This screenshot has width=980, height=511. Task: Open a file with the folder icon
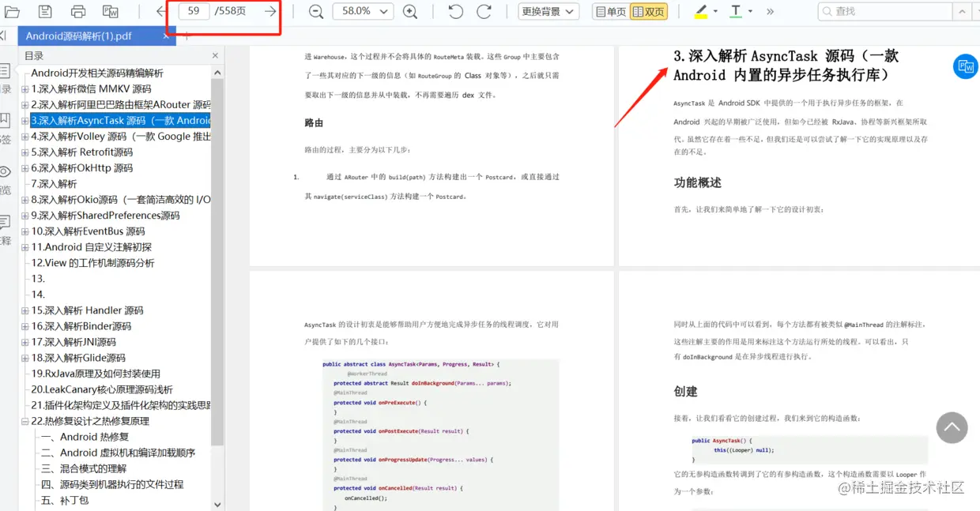[12, 11]
